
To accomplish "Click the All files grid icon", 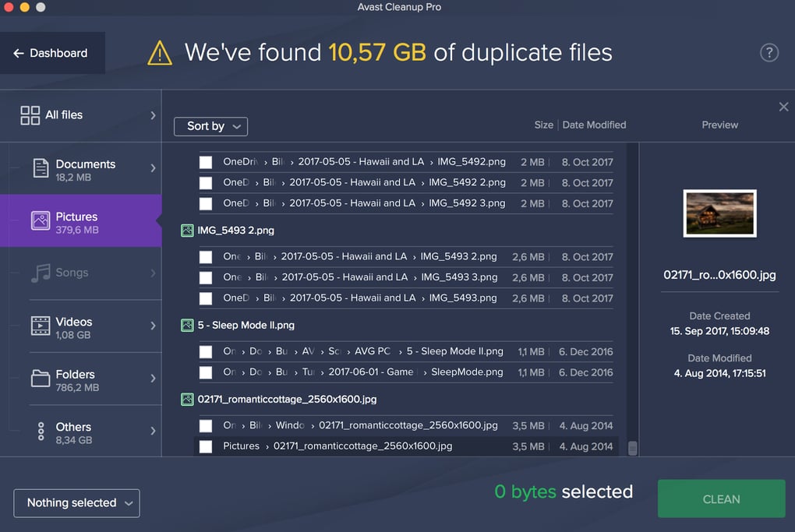I will click(x=30, y=115).
